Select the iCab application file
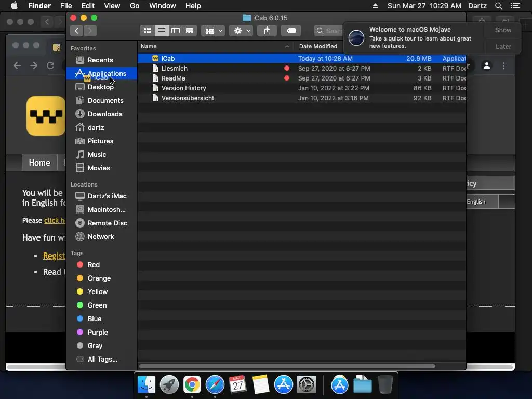 [x=302, y=58]
